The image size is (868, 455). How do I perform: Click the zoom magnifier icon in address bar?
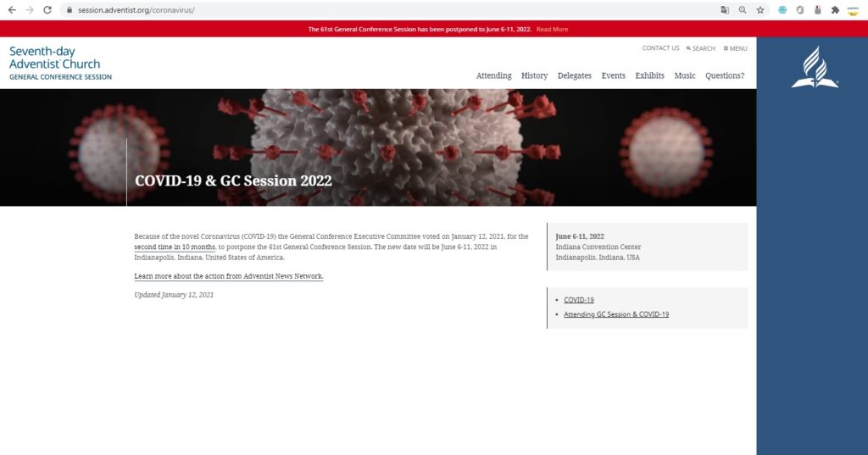[743, 10]
